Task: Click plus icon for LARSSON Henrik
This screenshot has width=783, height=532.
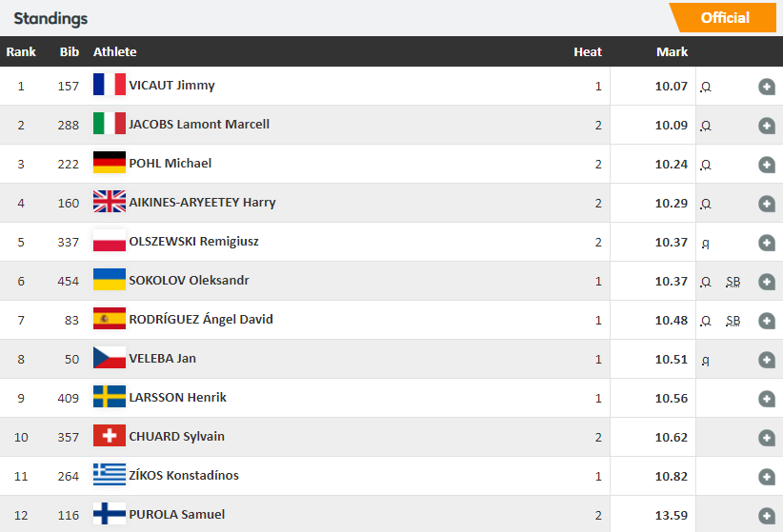Action: 767,398
